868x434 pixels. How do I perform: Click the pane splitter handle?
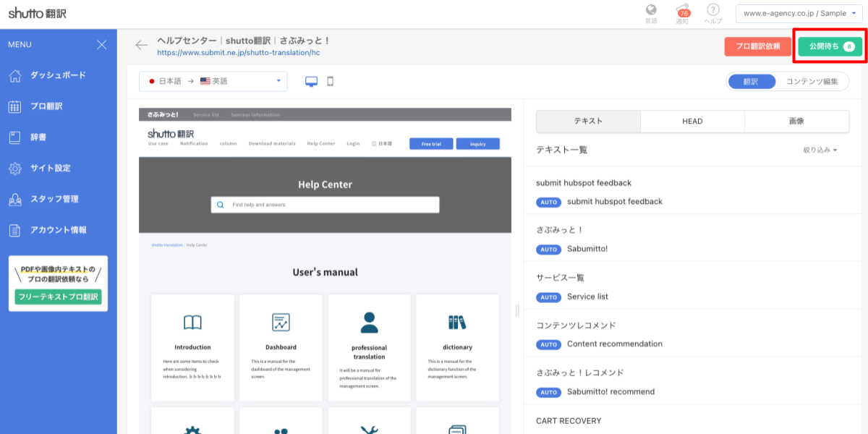[x=517, y=310]
